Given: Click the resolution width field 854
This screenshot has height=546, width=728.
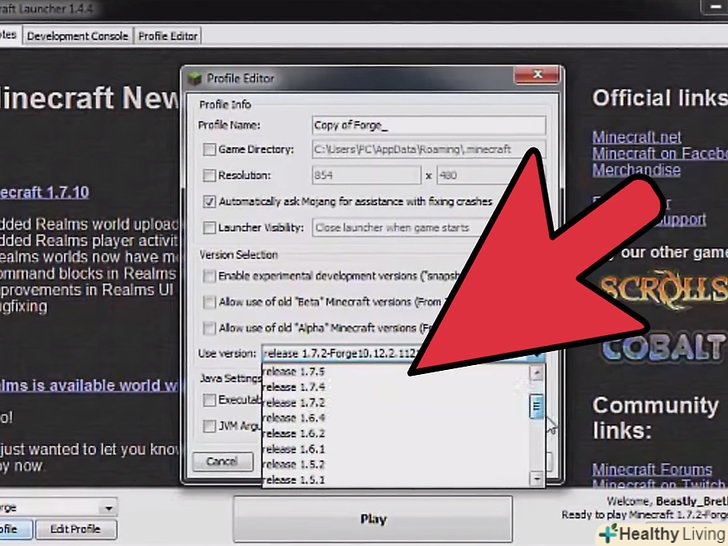Looking at the screenshot, I should pos(366,176).
